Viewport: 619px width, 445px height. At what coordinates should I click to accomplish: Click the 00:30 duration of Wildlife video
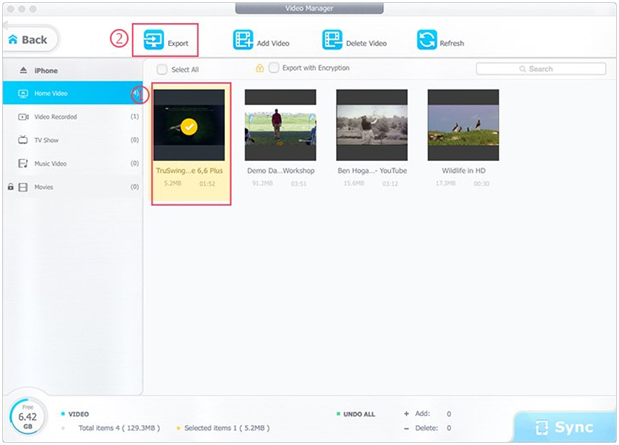pyautogui.click(x=481, y=184)
